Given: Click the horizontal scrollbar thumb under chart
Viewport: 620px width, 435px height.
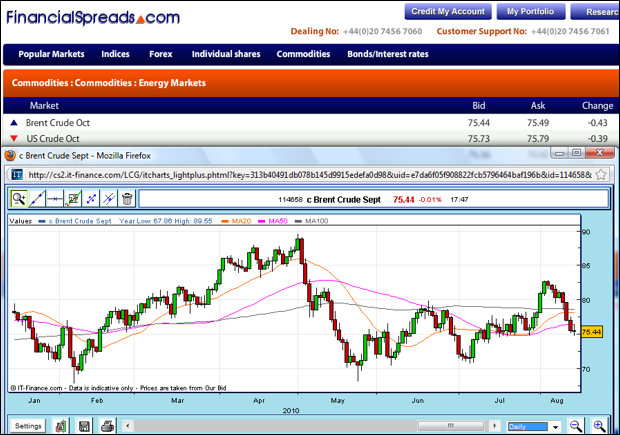Looking at the screenshot, I should tap(451, 426).
